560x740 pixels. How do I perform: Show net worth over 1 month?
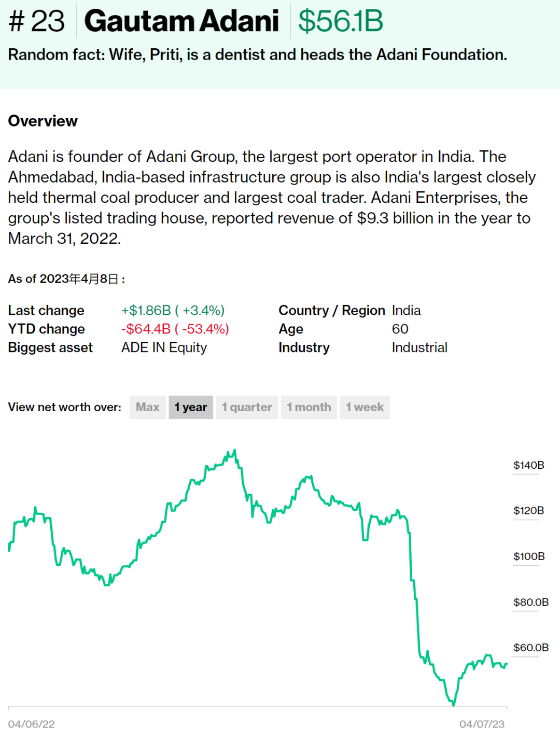[x=309, y=408]
